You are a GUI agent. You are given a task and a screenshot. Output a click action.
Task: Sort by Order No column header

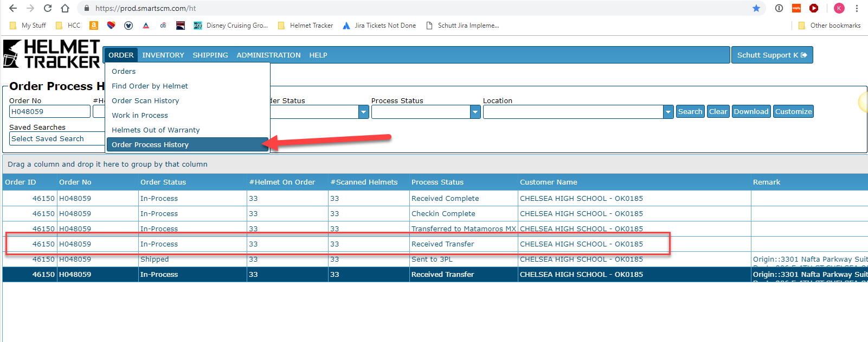coord(98,182)
